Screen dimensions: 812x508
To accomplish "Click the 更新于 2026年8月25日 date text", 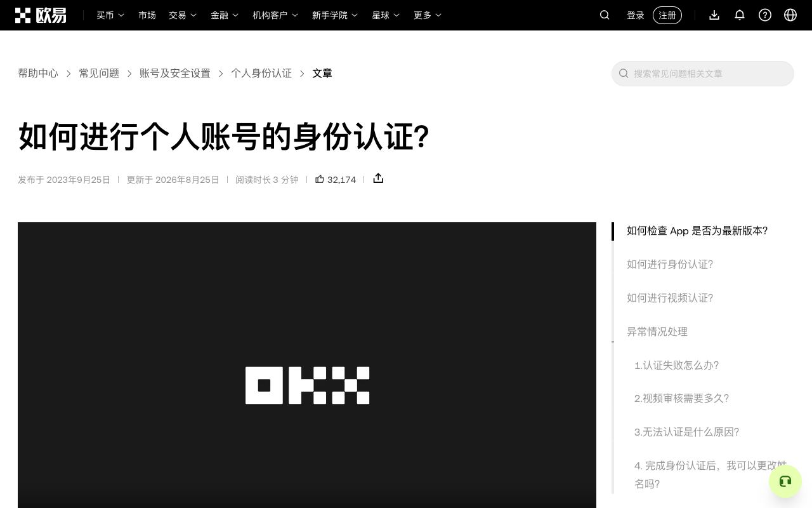I will pyautogui.click(x=173, y=180).
